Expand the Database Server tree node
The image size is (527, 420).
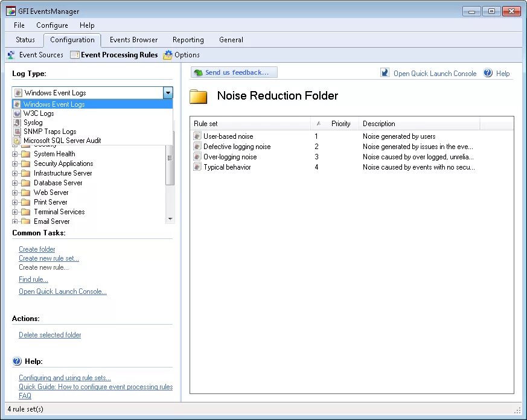pos(14,183)
